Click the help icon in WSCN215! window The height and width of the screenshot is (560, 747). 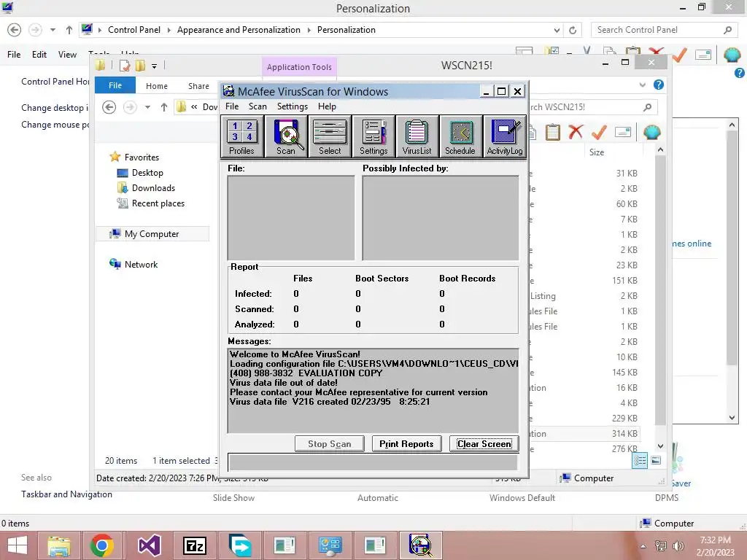(659, 85)
